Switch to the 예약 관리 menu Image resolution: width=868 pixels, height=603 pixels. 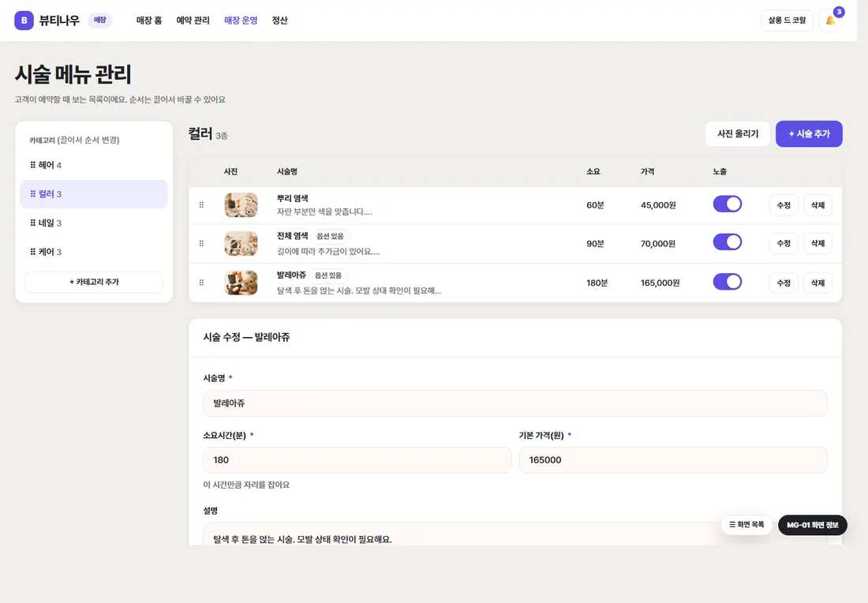[193, 21]
